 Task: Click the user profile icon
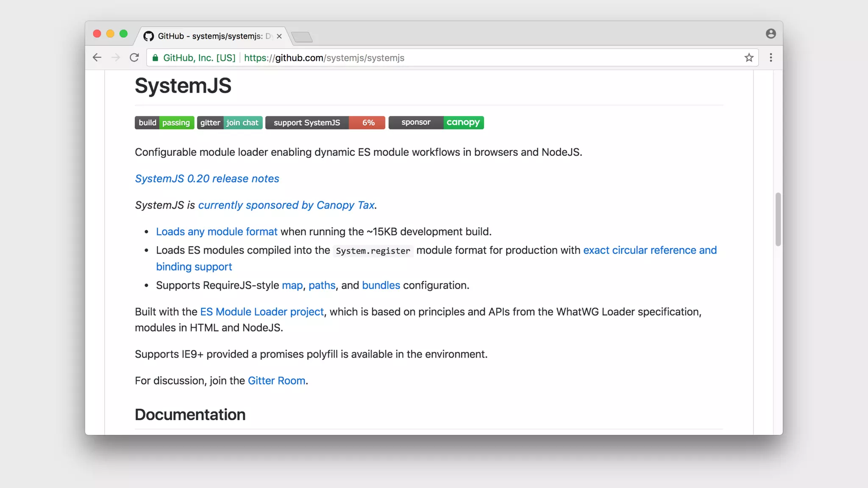[771, 34]
